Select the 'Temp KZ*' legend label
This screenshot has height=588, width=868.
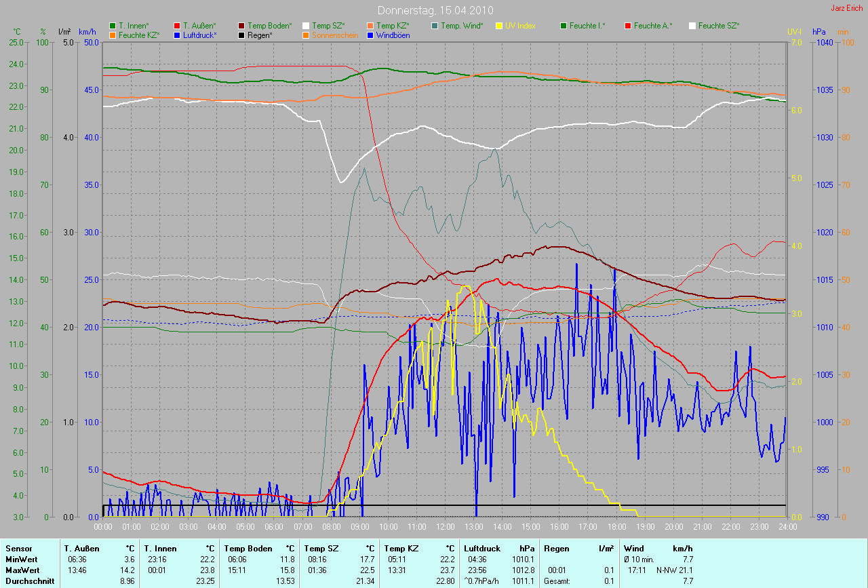tap(393, 26)
